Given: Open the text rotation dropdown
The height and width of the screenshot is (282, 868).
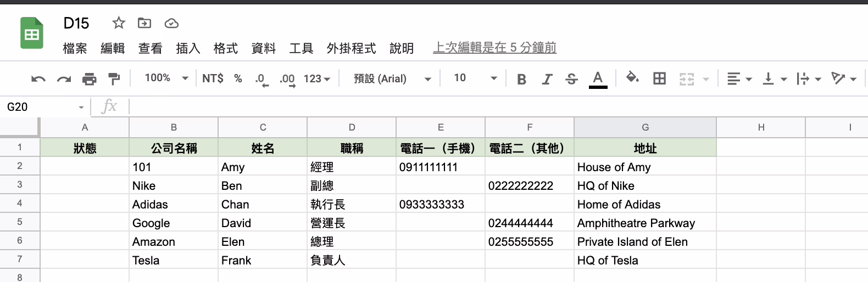Looking at the screenshot, I should click(844, 79).
